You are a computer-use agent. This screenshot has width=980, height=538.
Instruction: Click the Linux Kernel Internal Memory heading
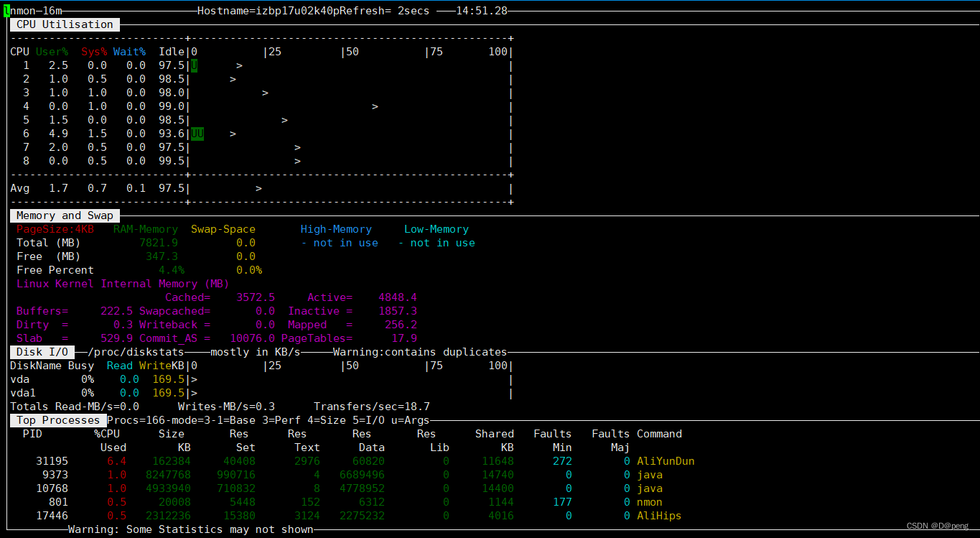pos(123,284)
